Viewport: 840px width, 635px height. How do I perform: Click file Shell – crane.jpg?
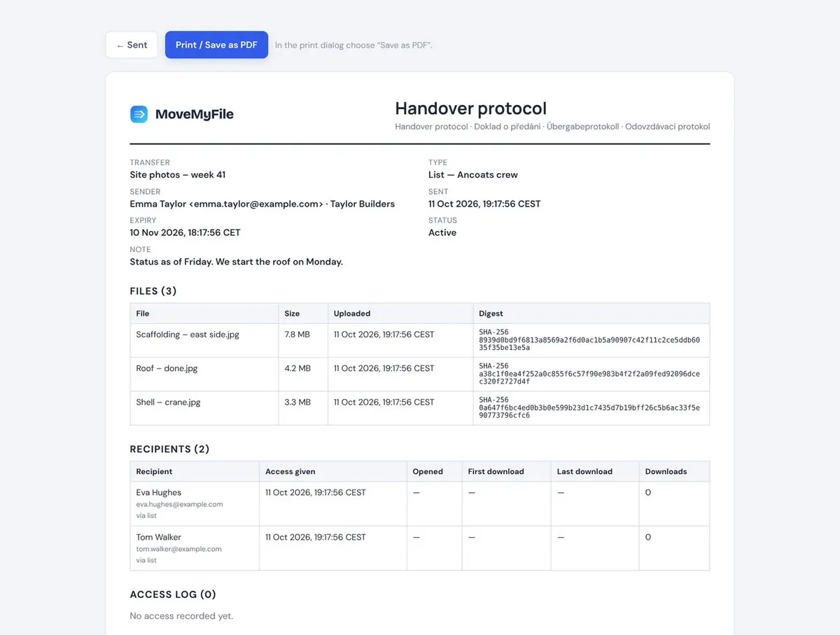[x=168, y=403]
